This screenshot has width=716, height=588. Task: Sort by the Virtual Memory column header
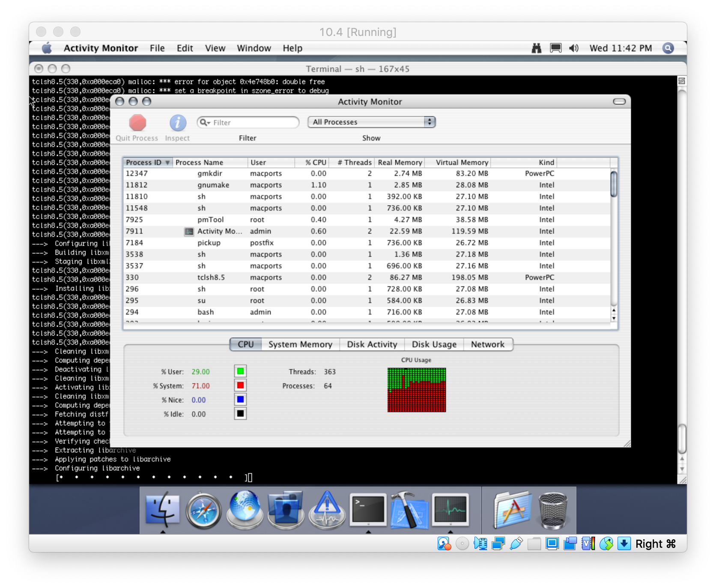(x=457, y=163)
